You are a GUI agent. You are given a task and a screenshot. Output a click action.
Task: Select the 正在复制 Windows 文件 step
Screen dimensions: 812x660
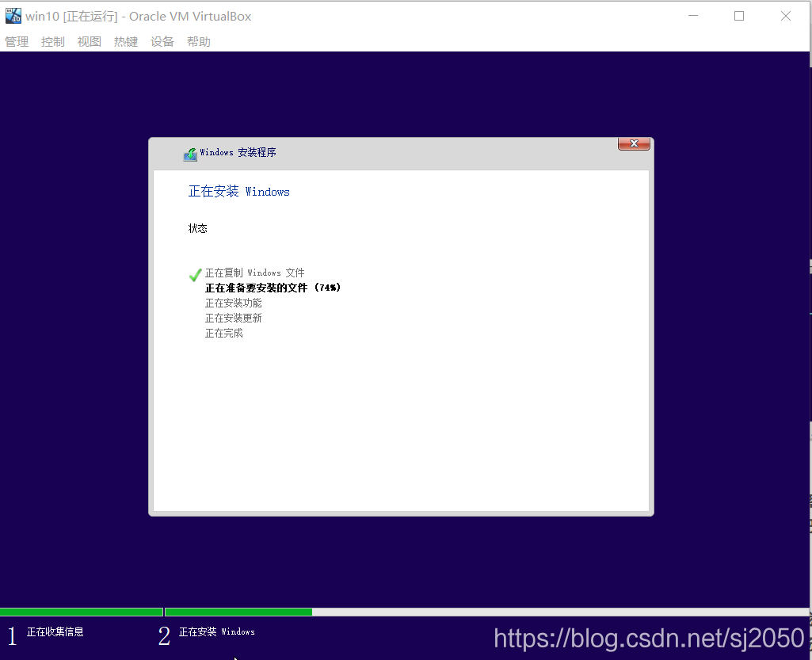[255, 273]
